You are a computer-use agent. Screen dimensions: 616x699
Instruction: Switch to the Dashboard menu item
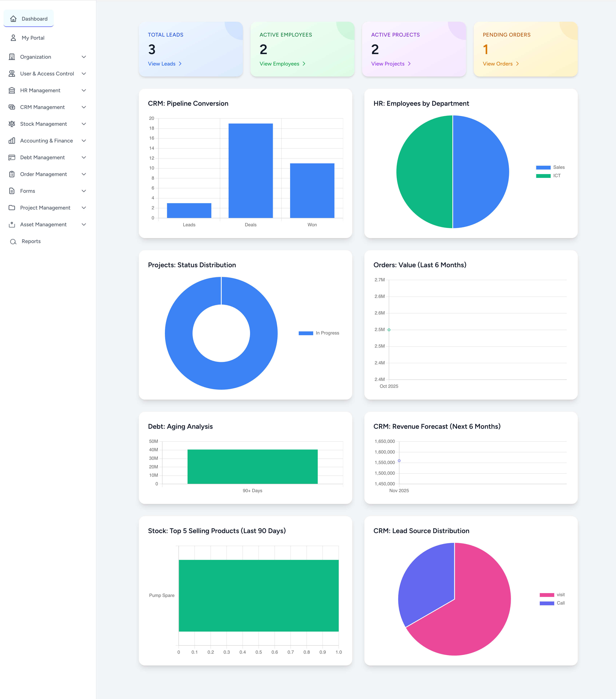point(34,18)
